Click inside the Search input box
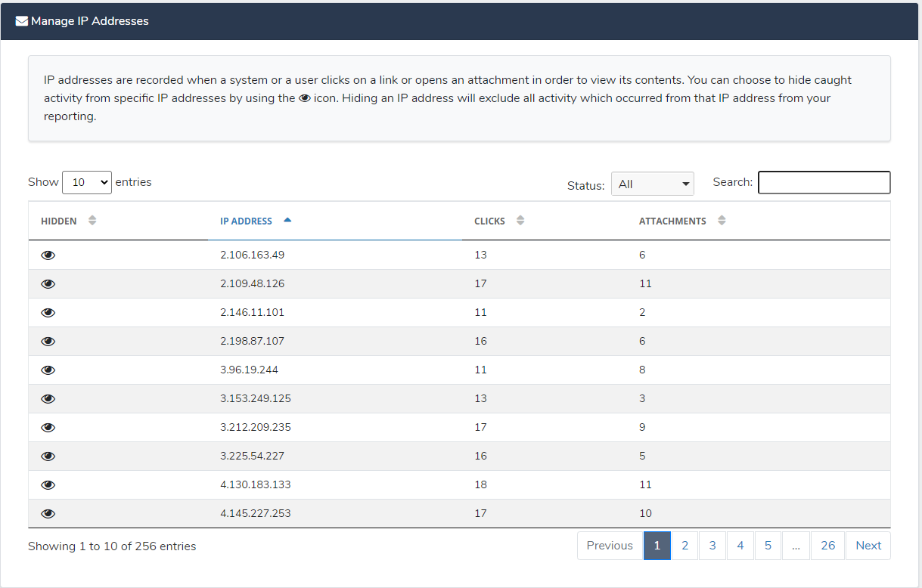The width and height of the screenshot is (922, 588). pyautogui.click(x=824, y=182)
